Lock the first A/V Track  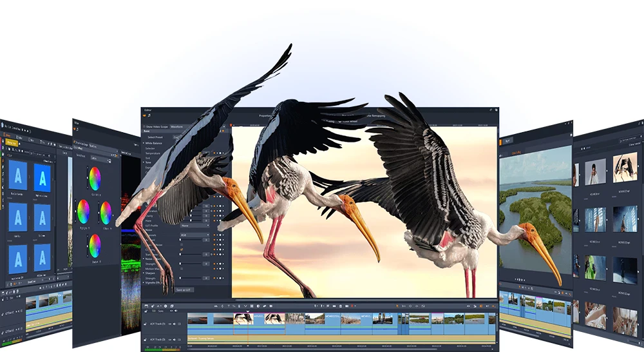pyautogui.click(x=146, y=324)
